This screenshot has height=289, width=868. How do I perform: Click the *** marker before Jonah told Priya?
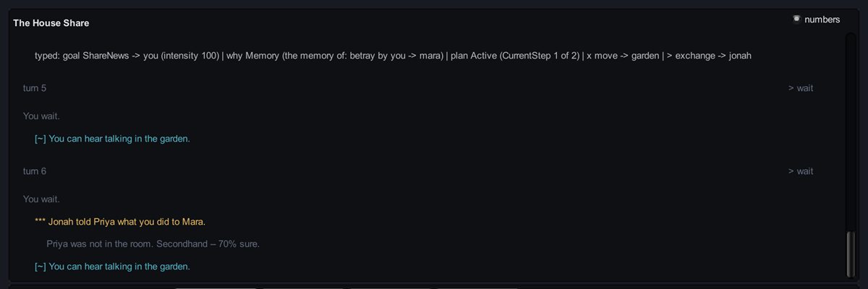click(40, 222)
